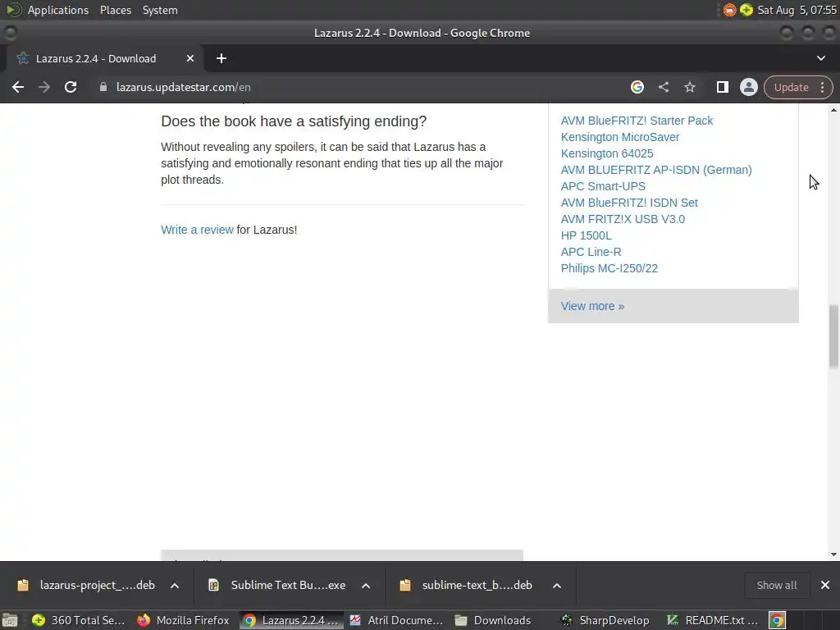Viewport: 840px width, 630px height.
Task: Expand options for sublime-text deb download
Action: point(557,586)
